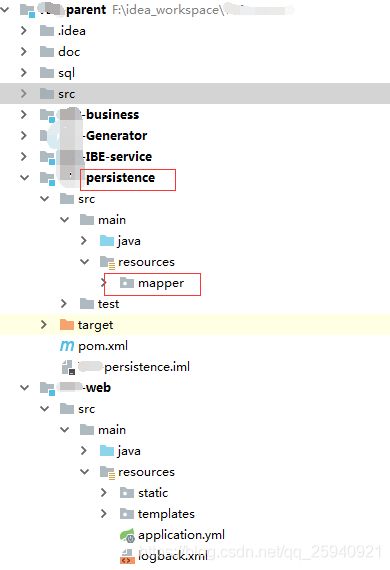390x570 pixels.
Task: Expand the doc folder node
Action: click(24, 52)
